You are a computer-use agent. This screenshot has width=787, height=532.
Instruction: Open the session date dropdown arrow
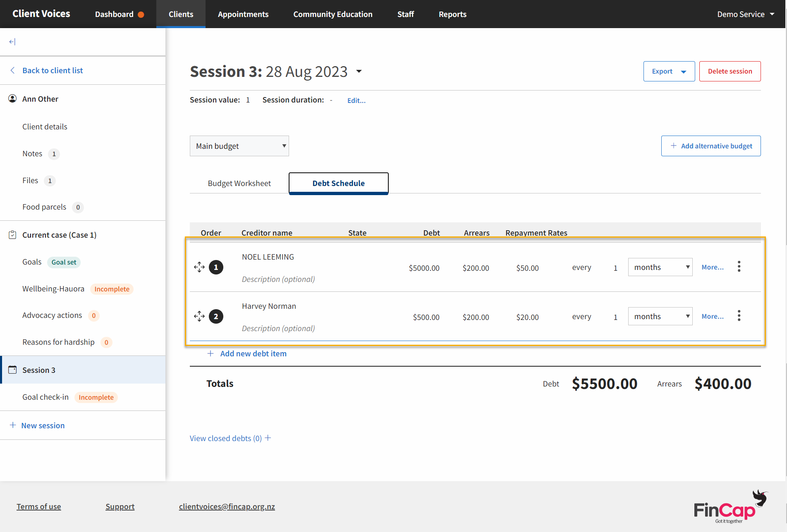359,72
